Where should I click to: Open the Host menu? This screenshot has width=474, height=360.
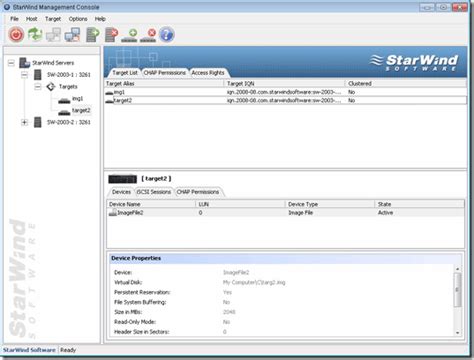(x=32, y=19)
